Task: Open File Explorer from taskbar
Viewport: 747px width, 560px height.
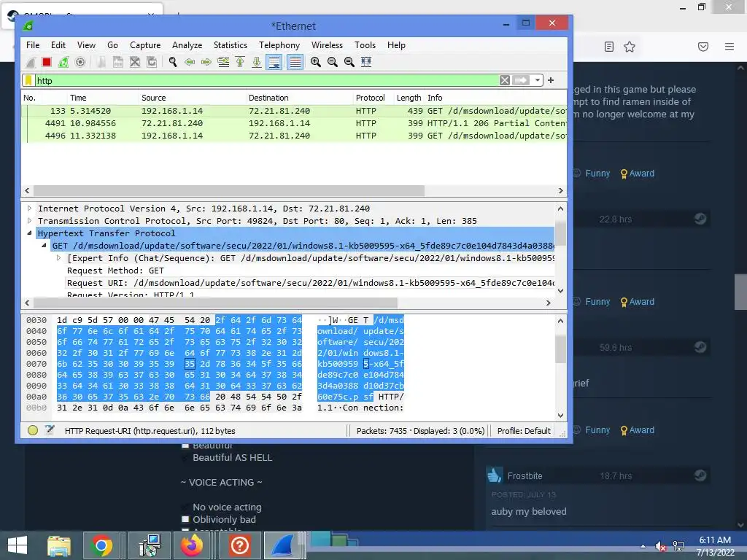Action: (x=58, y=545)
